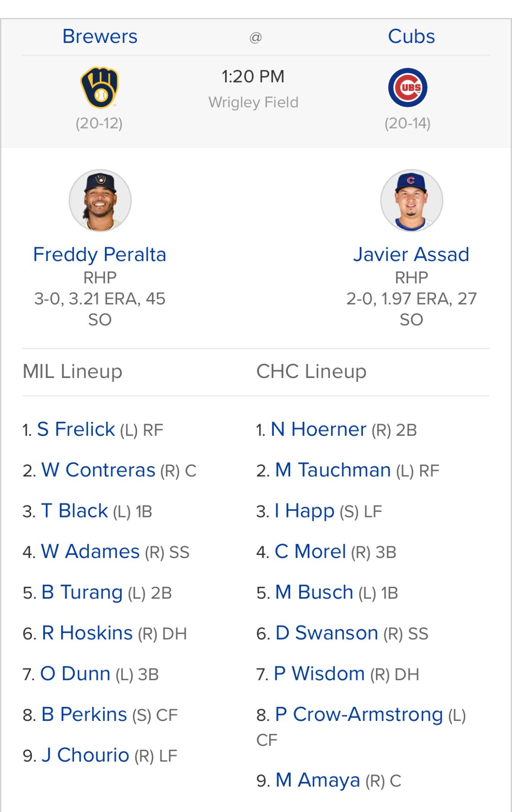Click W Adames player link
The width and height of the screenshot is (512, 812).
click(90, 552)
